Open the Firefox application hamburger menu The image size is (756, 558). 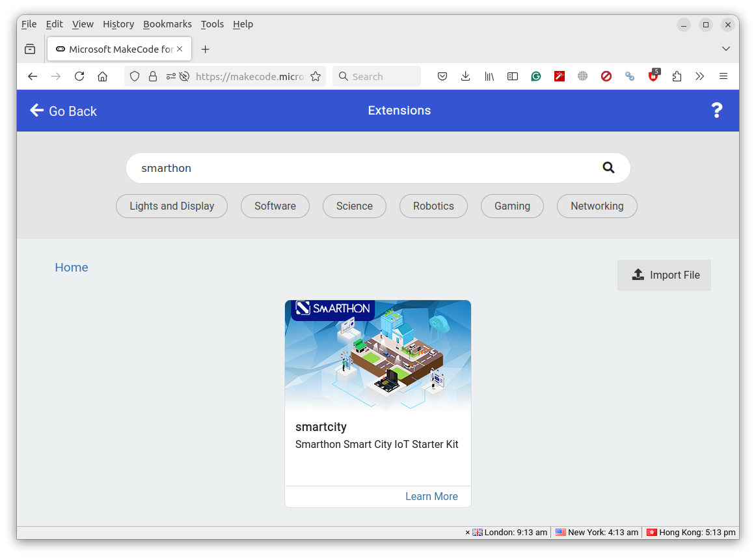(x=723, y=76)
